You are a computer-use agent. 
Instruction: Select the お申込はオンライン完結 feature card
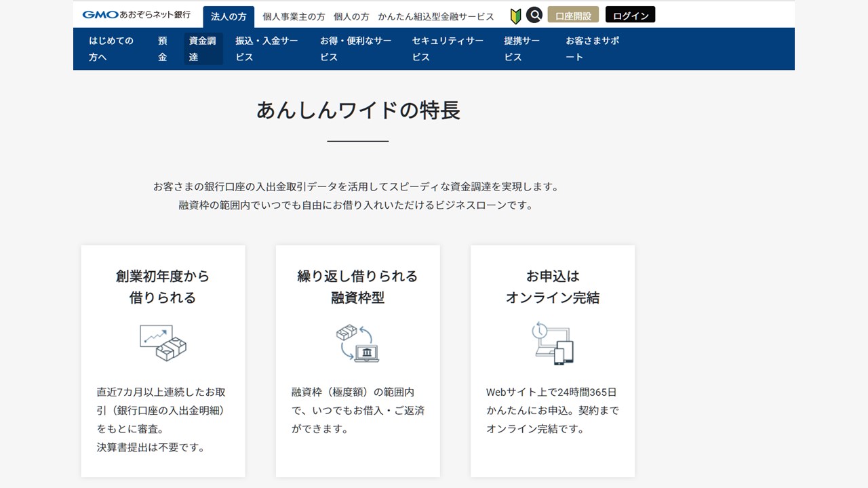[x=552, y=359]
